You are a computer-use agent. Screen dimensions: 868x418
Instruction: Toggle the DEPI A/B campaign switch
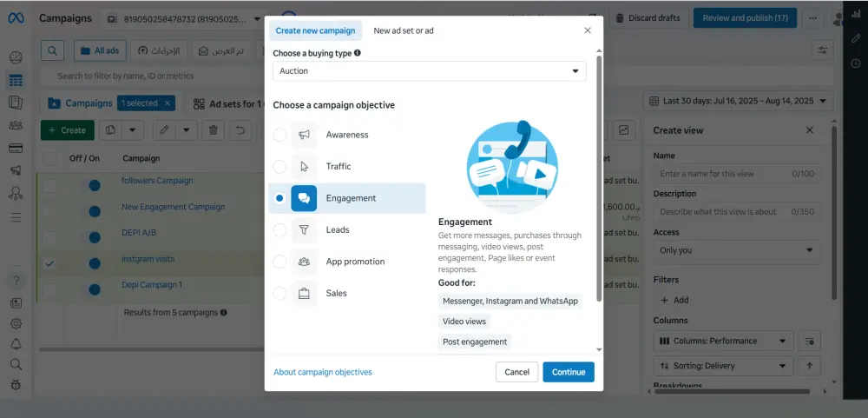pyautogui.click(x=89, y=237)
